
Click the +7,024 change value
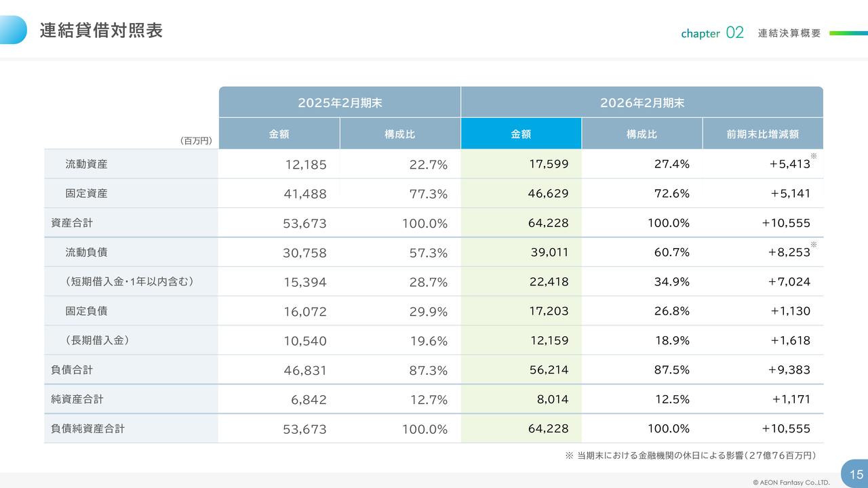click(x=789, y=281)
